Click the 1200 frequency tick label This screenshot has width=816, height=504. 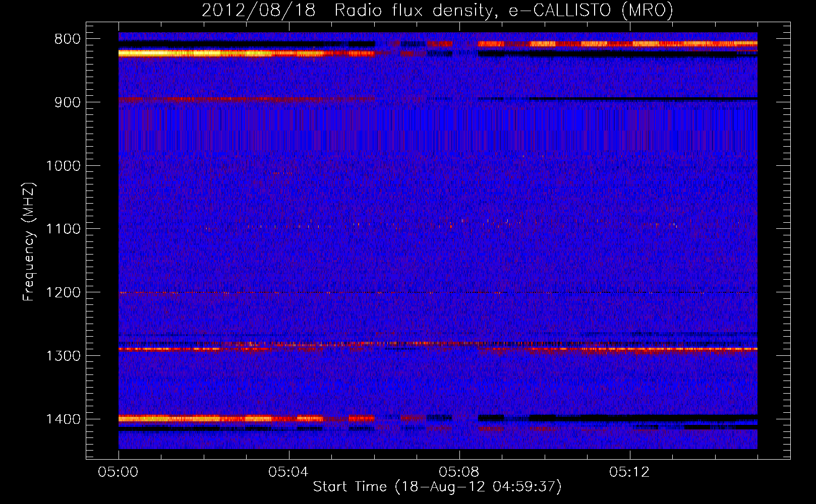(x=63, y=293)
